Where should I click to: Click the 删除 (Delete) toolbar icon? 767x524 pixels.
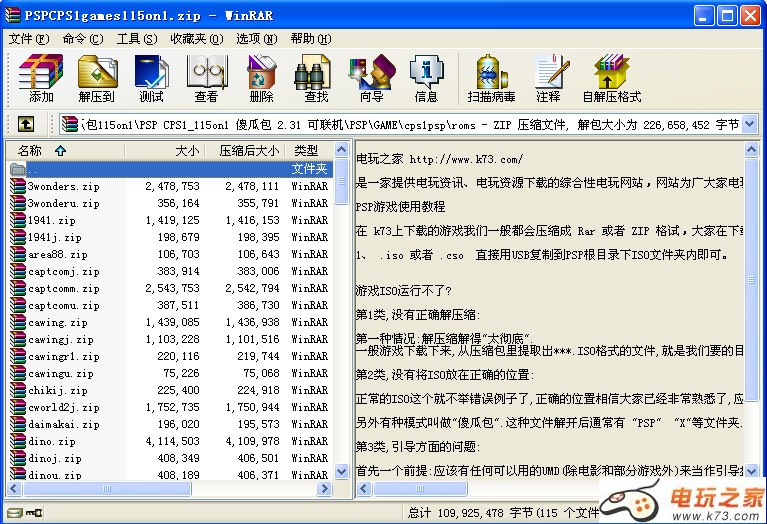click(x=261, y=78)
